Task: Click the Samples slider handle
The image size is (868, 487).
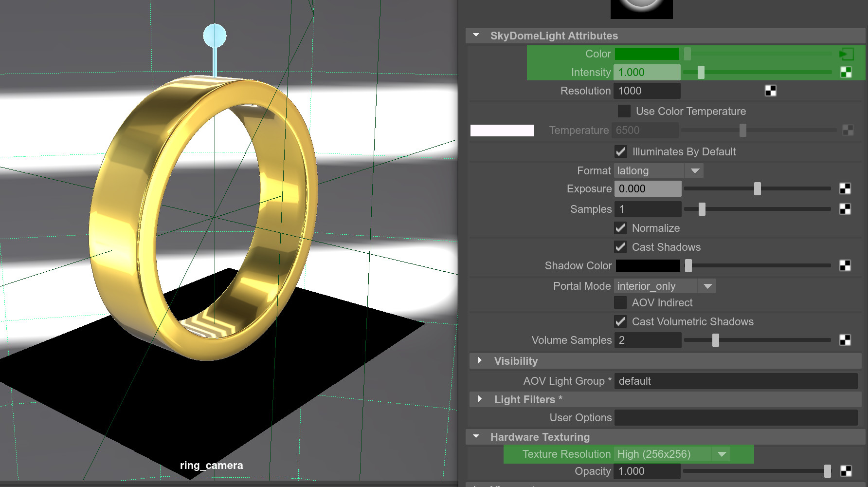Action: [702, 209]
